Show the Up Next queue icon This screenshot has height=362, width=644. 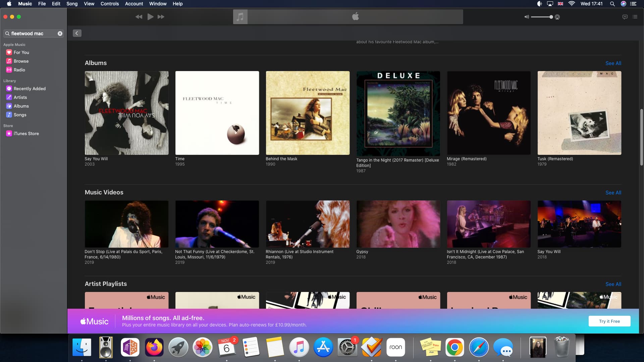tap(635, 17)
